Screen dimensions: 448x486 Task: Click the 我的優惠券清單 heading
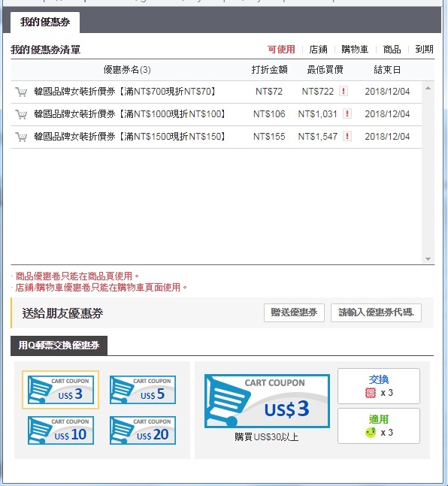click(x=46, y=50)
